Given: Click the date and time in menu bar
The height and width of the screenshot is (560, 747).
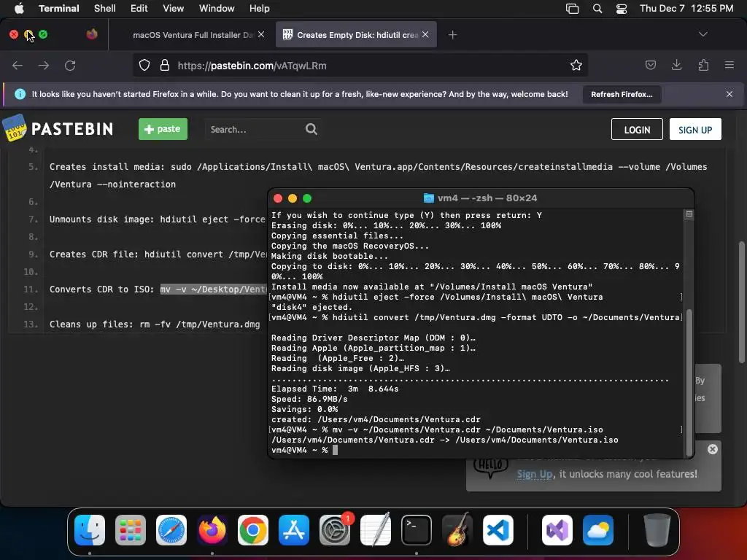Looking at the screenshot, I should pyautogui.click(x=686, y=8).
